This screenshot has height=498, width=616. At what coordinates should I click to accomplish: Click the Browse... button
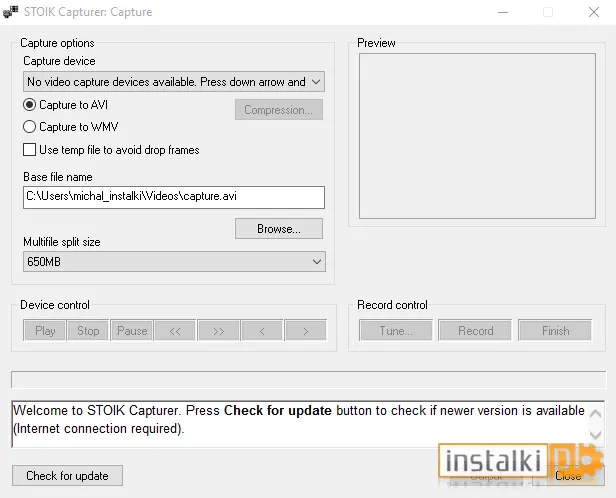279,229
